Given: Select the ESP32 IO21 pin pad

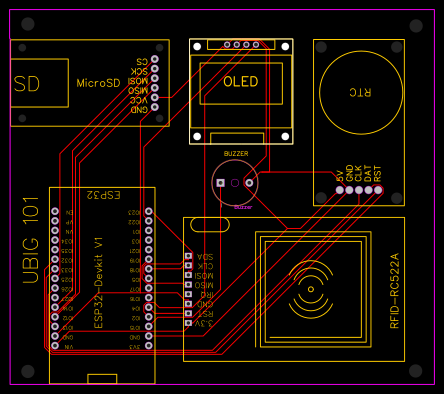Looking at the screenshot, I should 149,250.
